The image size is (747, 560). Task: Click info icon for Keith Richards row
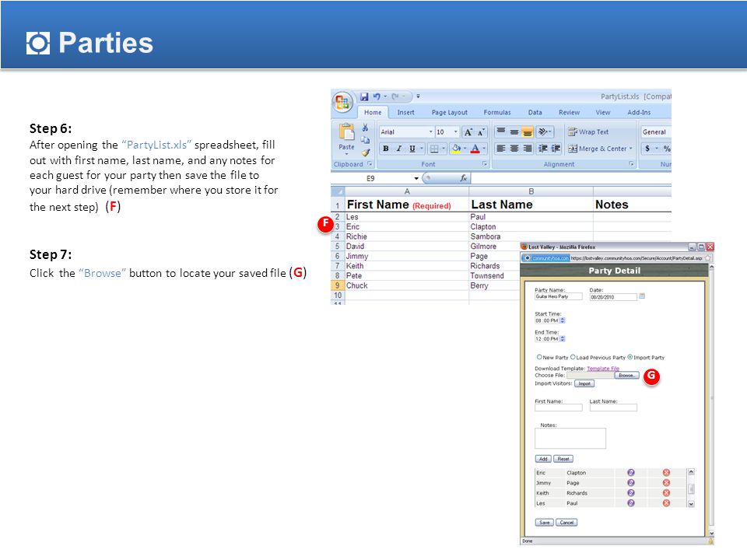click(631, 493)
